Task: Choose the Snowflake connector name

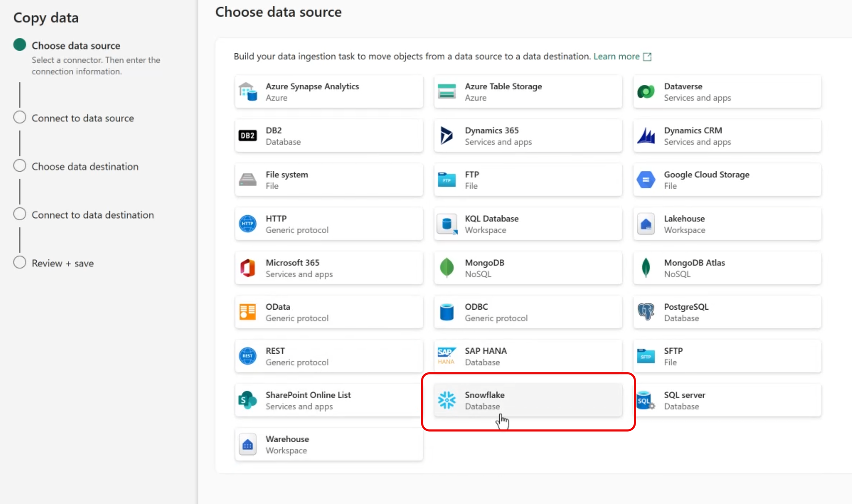Action: pos(484,395)
